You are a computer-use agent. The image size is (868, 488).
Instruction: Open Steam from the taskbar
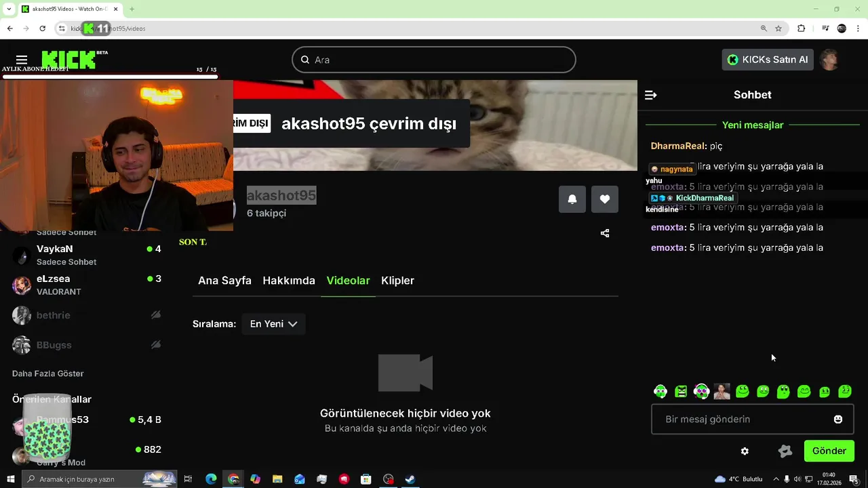410,479
